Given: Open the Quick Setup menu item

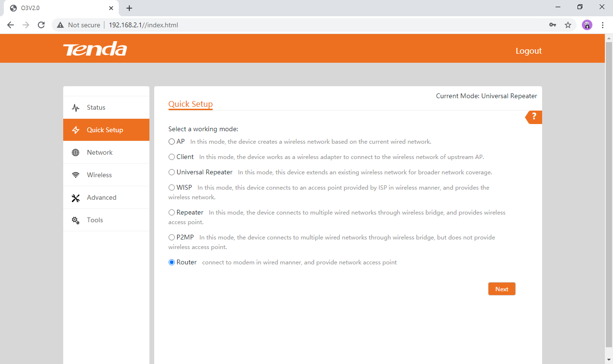Looking at the screenshot, I should coord(106,130).
